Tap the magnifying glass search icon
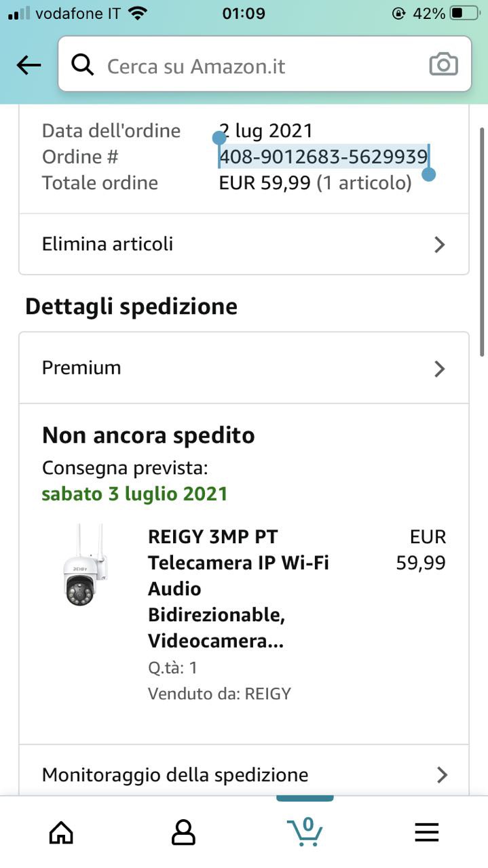 (x=83, y=65)
